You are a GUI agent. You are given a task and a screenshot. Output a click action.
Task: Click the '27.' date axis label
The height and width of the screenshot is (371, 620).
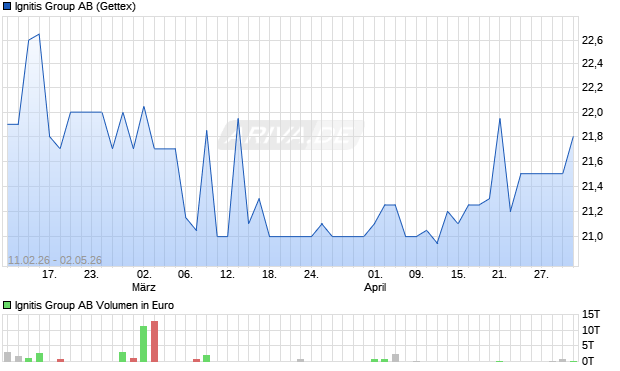coord(541,274)
